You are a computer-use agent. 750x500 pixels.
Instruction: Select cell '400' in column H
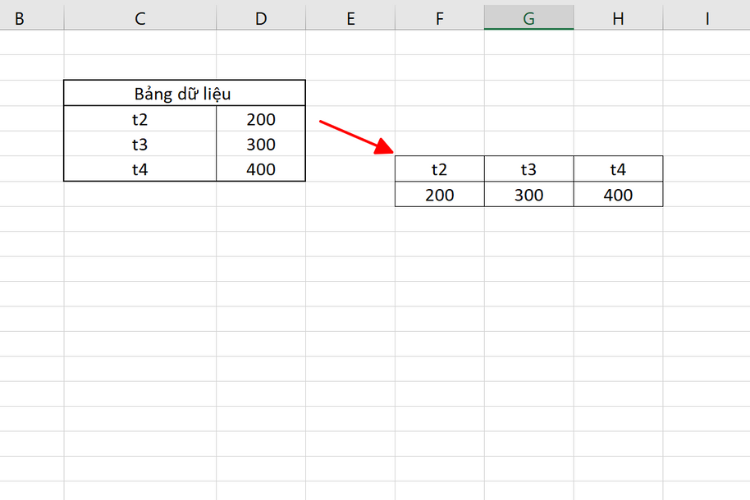click(618, 194)
